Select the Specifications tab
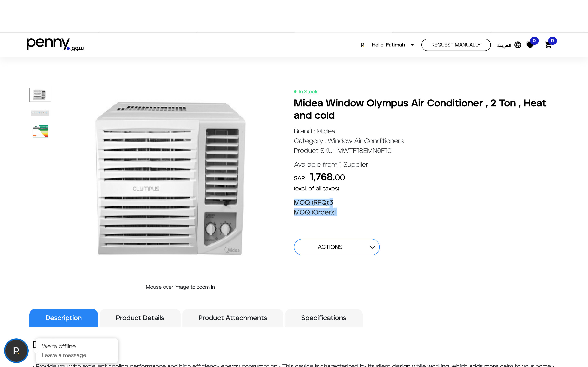 [323, 318]
